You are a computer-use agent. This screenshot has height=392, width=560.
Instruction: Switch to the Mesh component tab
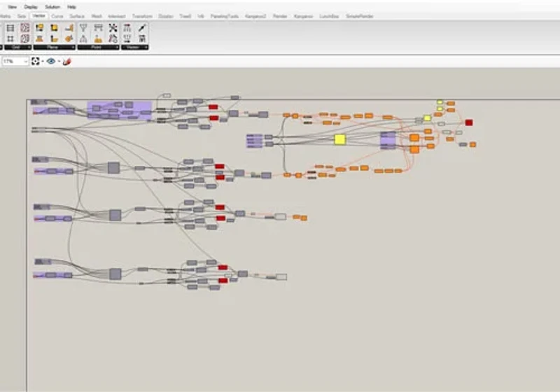[97, 16]
